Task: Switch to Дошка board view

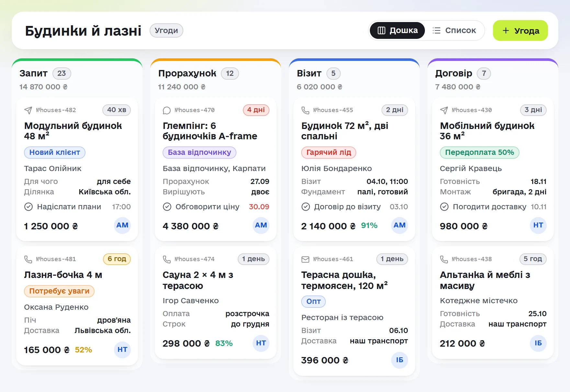Action: tap(397, 30)
